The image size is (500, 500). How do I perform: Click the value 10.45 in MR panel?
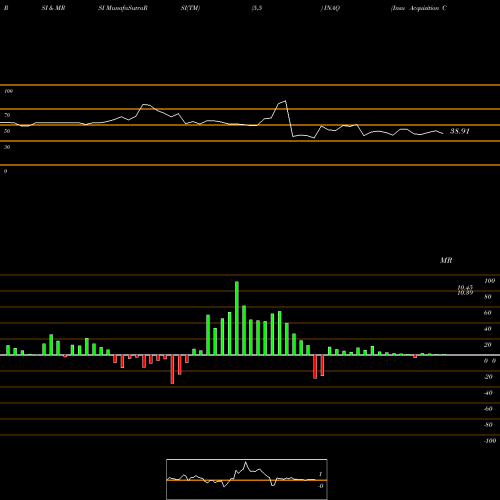pyautogui.click(x=465, y=287)
